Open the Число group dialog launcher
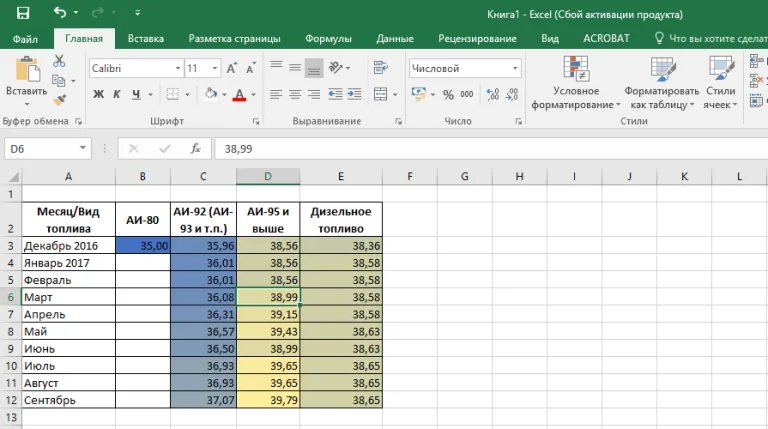This screenshot has width=768, height=429. pos(518,121)
